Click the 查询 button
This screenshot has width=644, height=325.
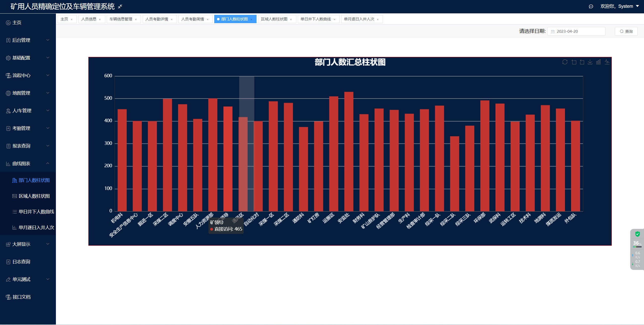626,31
